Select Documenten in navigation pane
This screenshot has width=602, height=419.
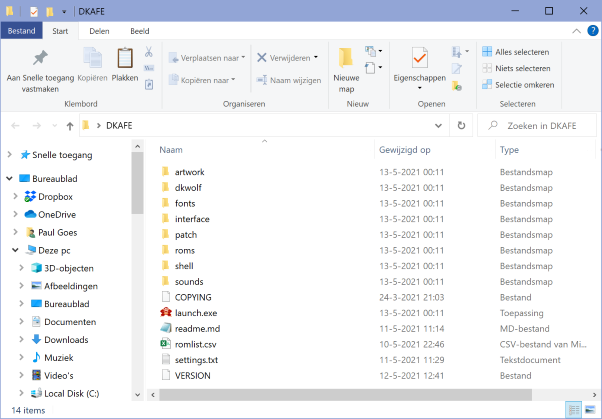click(x=70, y=322)
